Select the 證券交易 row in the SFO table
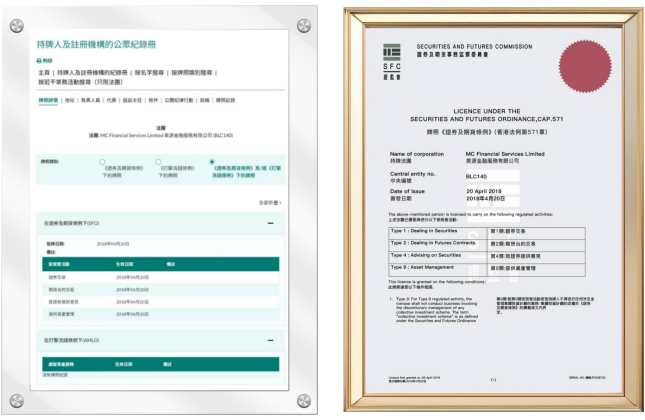The height and width of the screenshot is (420, 645). point(160,278)
